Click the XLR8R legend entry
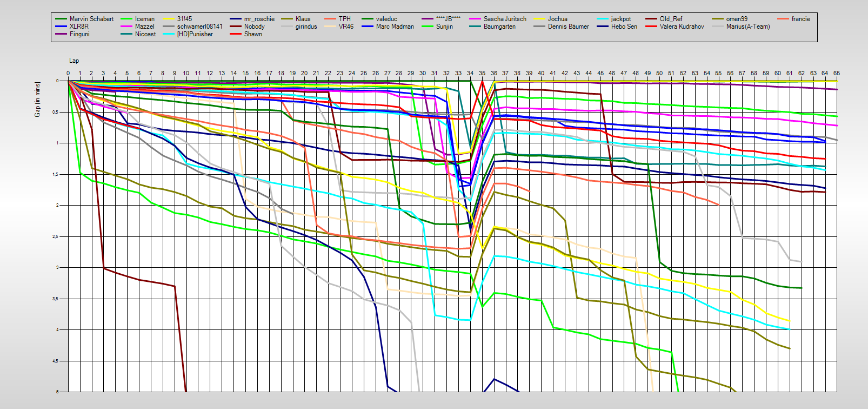Viewport: 868px width, 409px height. point(79,27)
